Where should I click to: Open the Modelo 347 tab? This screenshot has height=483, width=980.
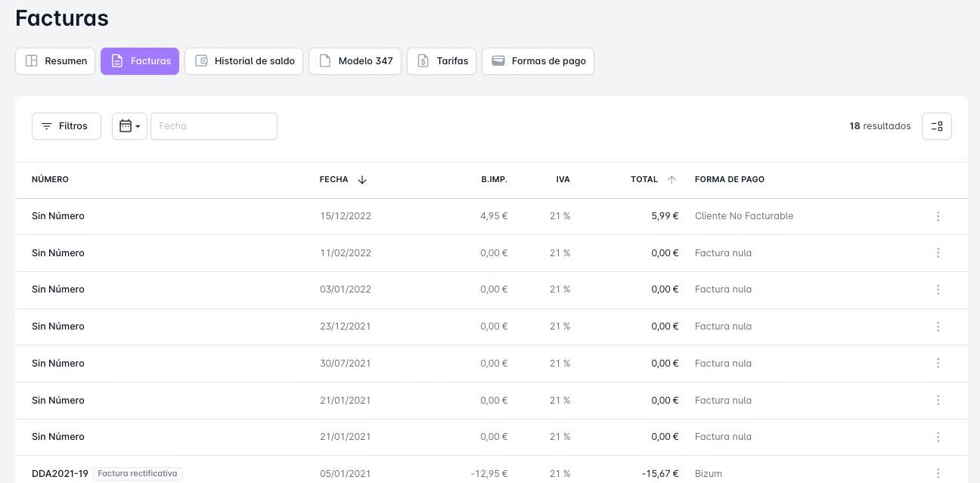click(x=355, y=61)
